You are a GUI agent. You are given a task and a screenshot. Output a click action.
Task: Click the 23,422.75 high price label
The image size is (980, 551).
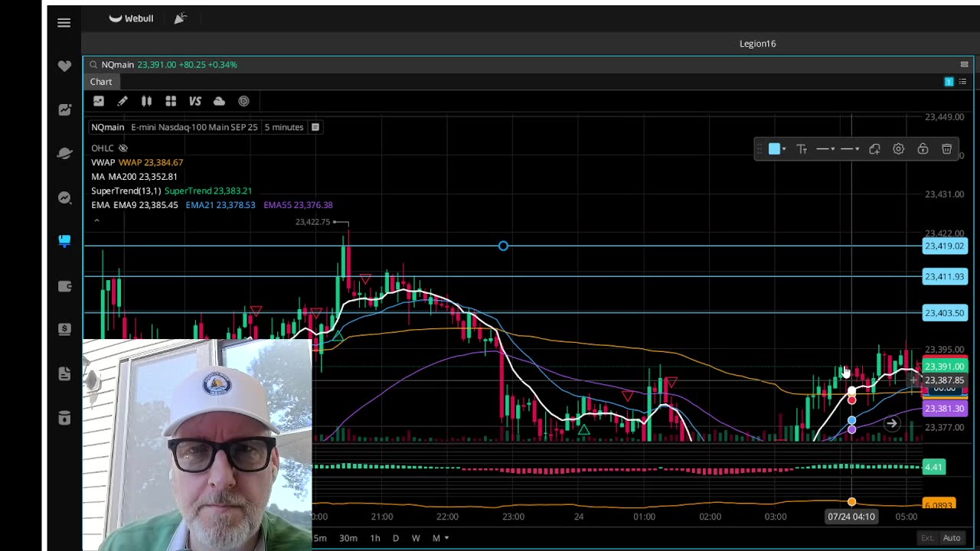pyautogui.click(x=312, y=222)
